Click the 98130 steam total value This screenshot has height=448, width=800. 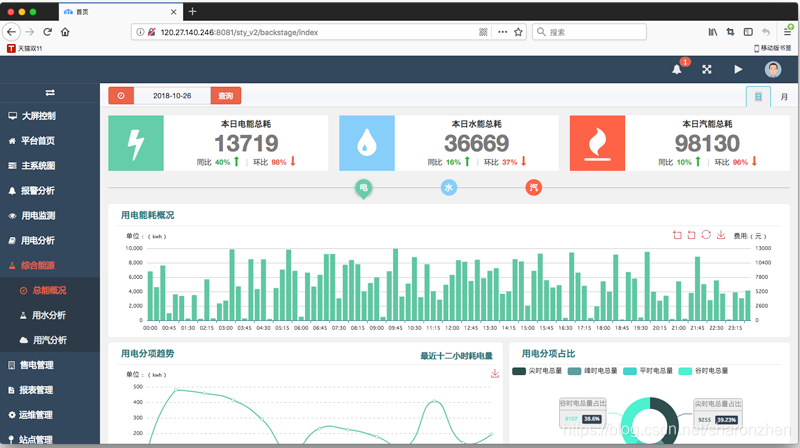click(x=707, y=143)
